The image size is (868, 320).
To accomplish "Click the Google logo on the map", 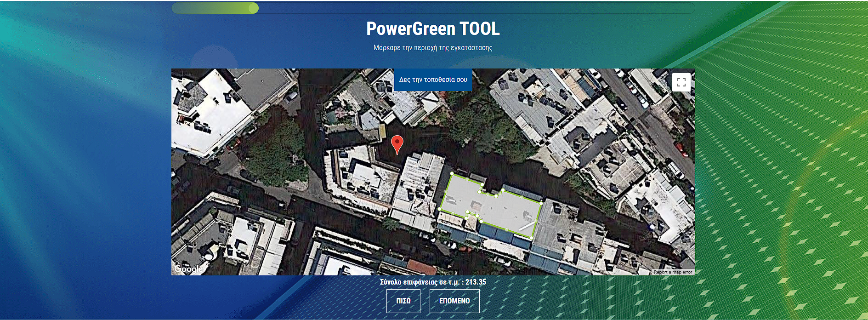I will (x=188, y=269).
